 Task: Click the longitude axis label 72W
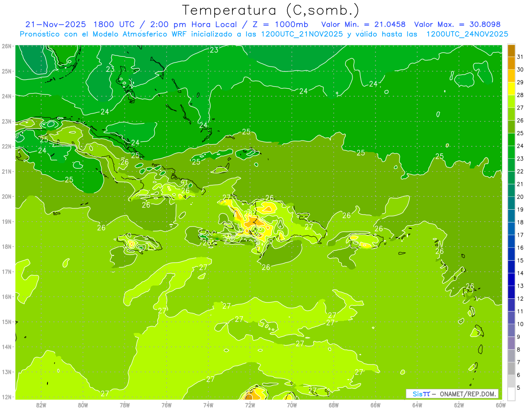[x=250, y=405]
